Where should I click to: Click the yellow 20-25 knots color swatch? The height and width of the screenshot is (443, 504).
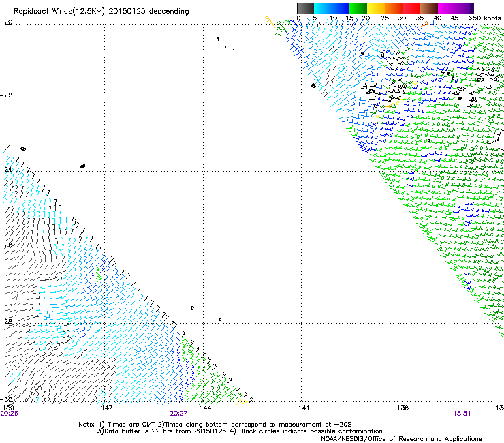pos(376,8)
